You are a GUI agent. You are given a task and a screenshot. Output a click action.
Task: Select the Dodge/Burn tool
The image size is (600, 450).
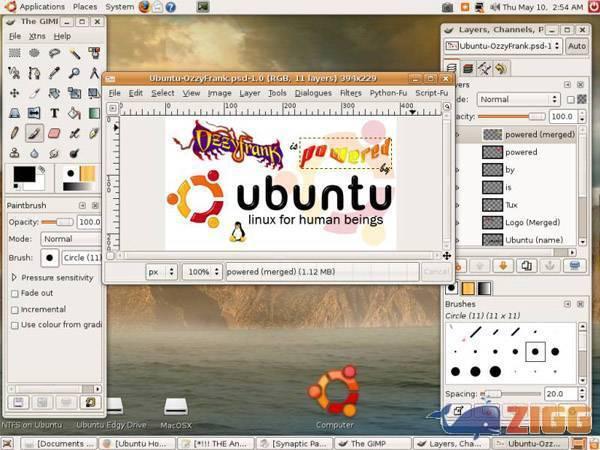tap(74, 153)
